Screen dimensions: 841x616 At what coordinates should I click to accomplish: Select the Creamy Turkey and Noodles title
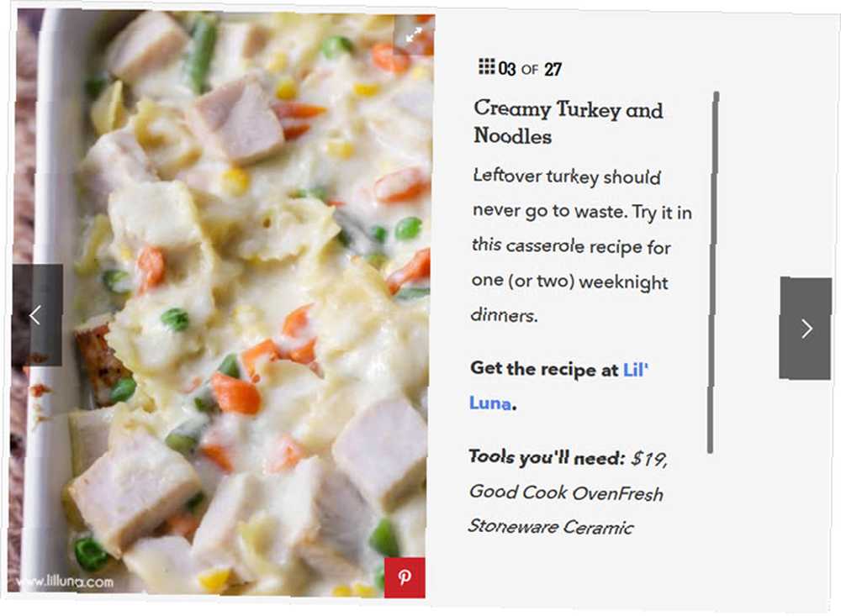pyautogui.click(x=568, y=122)
